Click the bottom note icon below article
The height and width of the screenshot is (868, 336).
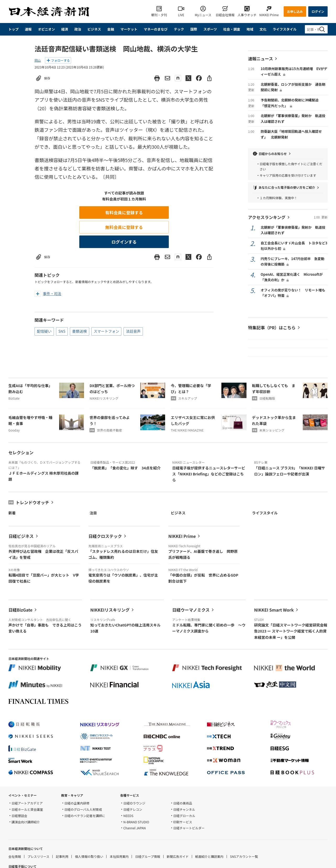(178, 257)
